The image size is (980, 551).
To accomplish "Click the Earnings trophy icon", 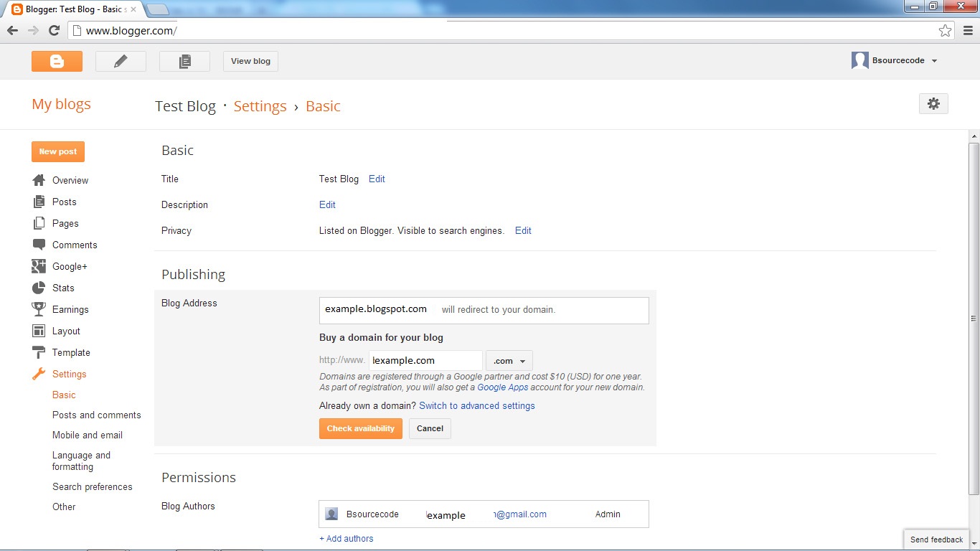I will pos(39,309).
